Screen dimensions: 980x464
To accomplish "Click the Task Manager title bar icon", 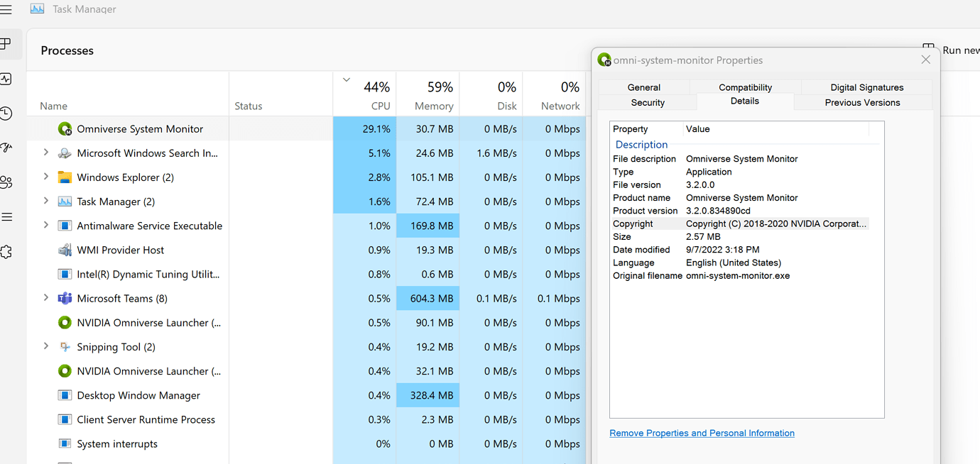I will pos(36,9).
